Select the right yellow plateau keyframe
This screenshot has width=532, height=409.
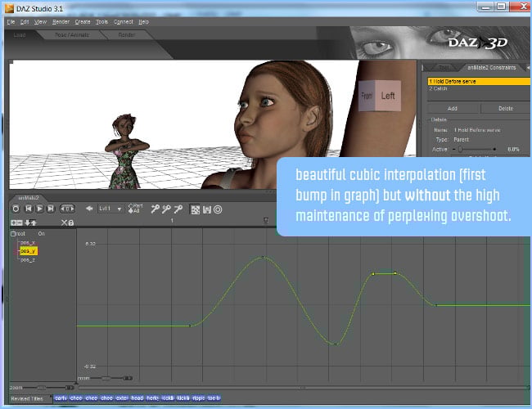pos(395,273)
